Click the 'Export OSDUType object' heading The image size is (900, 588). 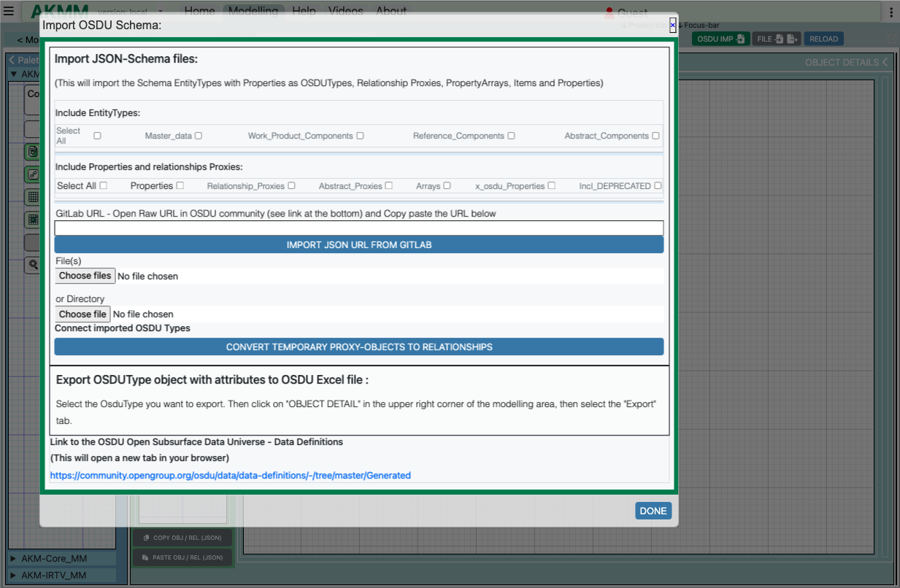(212, 380)
